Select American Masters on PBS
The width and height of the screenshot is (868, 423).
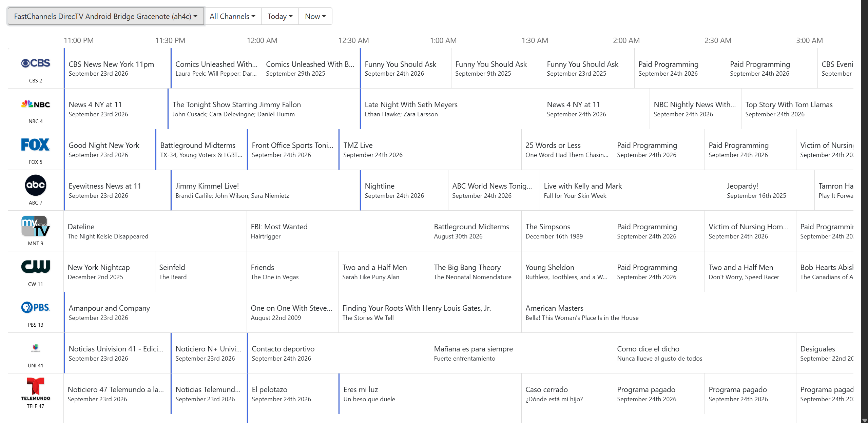pos(687,312)
